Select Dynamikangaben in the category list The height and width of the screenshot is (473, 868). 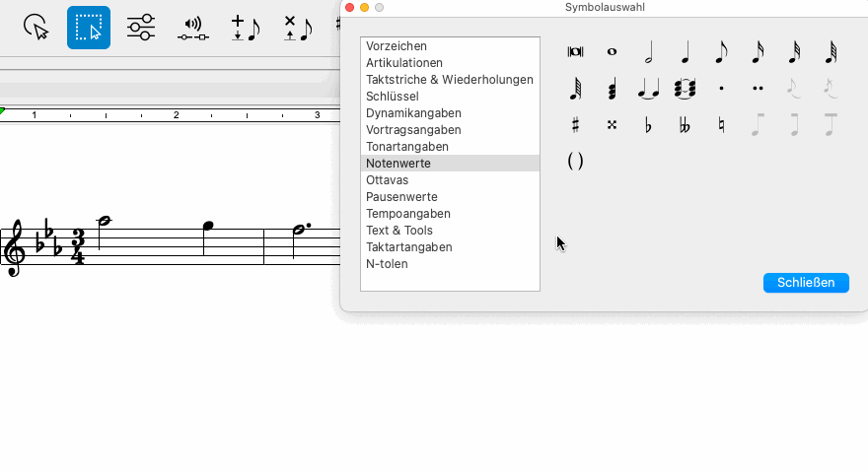413,113
